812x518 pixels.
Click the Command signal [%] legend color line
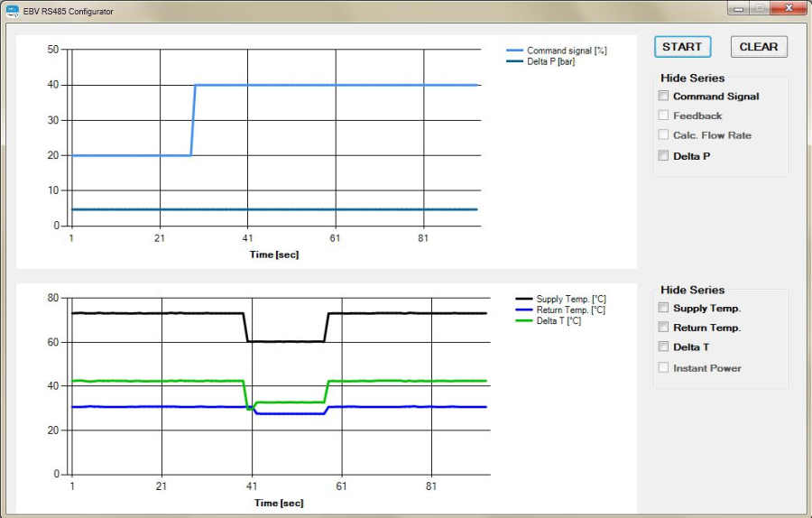pyautogui.click(x=514, y=51)
